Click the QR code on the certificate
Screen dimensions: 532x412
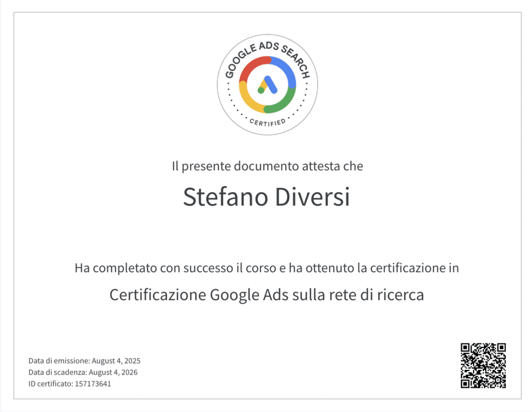pyautogui.click(x=483, y=365)
